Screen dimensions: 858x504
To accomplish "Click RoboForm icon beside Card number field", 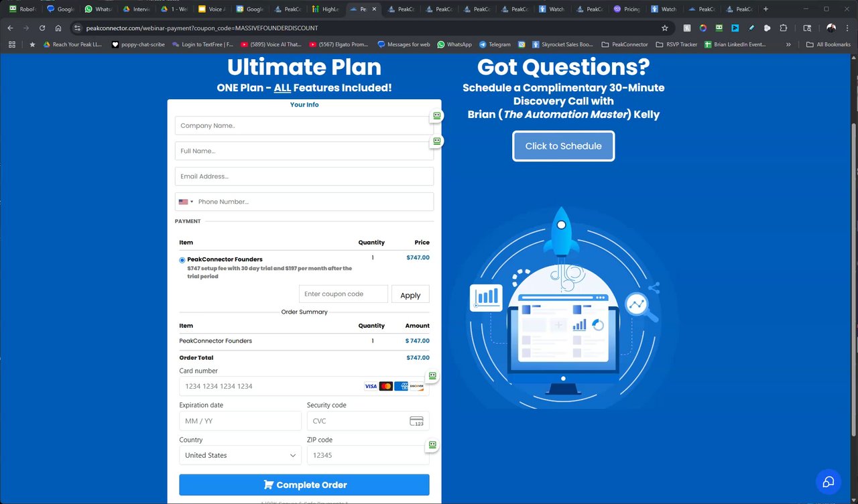I will coord(433,376).
